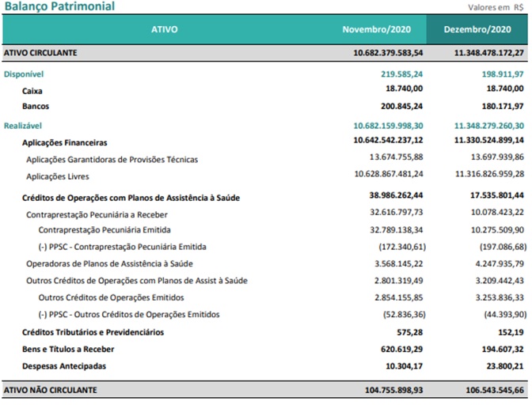Select Aplicações Financeiras value 11.330.524.899,14
532x405 pixels.
pos(489,140)
